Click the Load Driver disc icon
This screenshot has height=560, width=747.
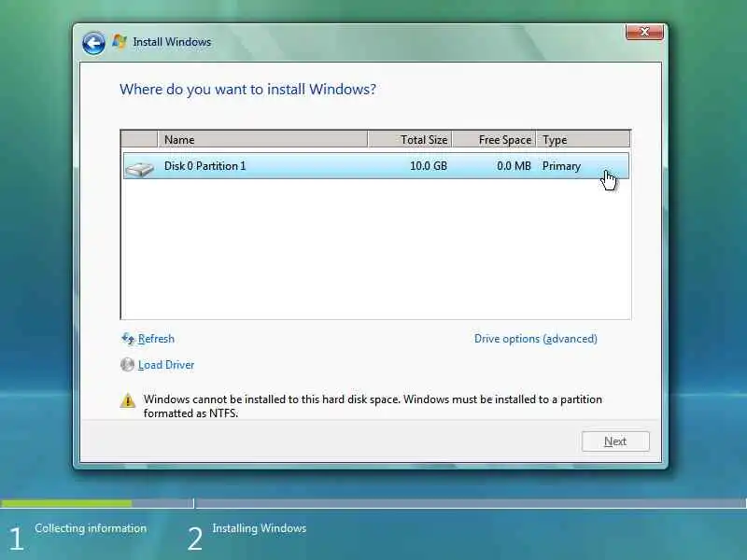[127, 365]
